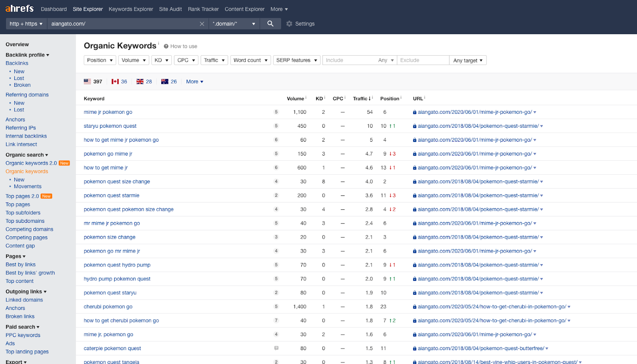Open the *.domain/* mode dropdown
This screenshot has width=637, height=364.
tap(234, 24)
